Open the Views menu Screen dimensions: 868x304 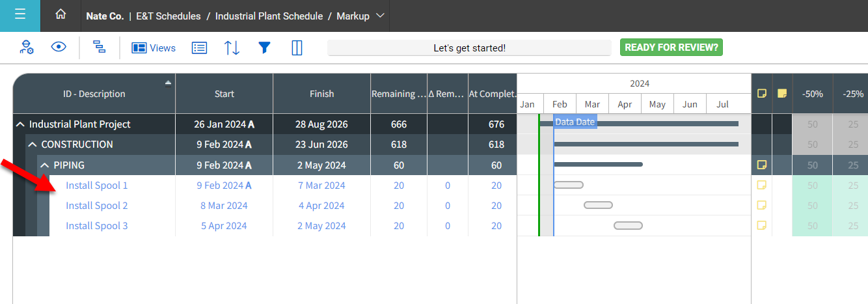point(154,48)
